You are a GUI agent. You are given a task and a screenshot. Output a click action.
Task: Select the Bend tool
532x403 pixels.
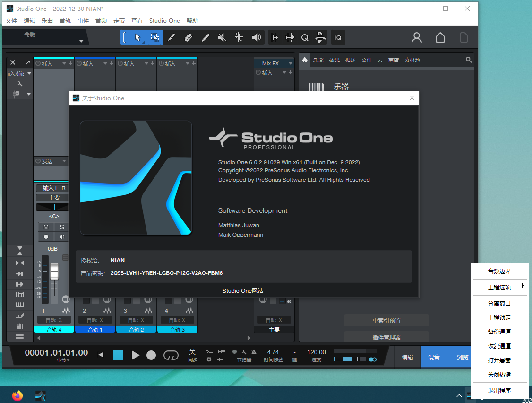pyautogui.click(x=239, y=37)
